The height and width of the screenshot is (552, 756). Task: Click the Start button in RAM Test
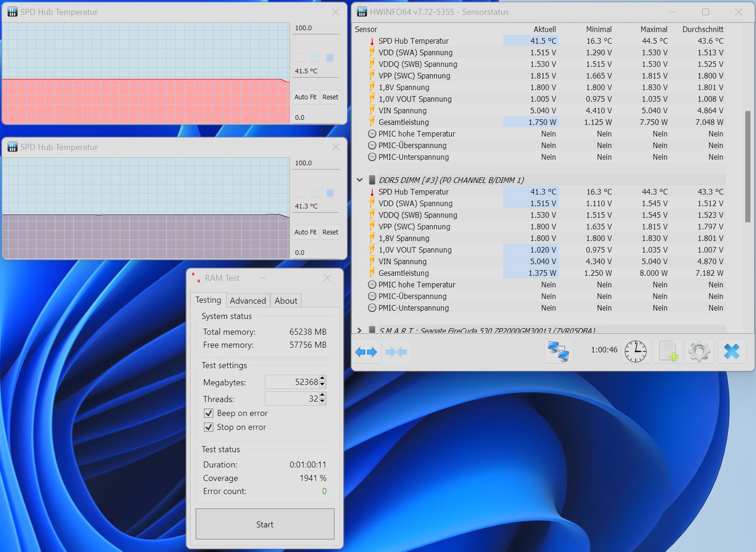(265, 524)
